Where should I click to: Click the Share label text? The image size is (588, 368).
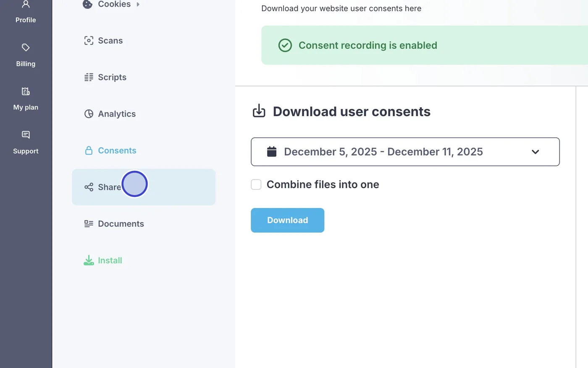[x=110, y=187]
